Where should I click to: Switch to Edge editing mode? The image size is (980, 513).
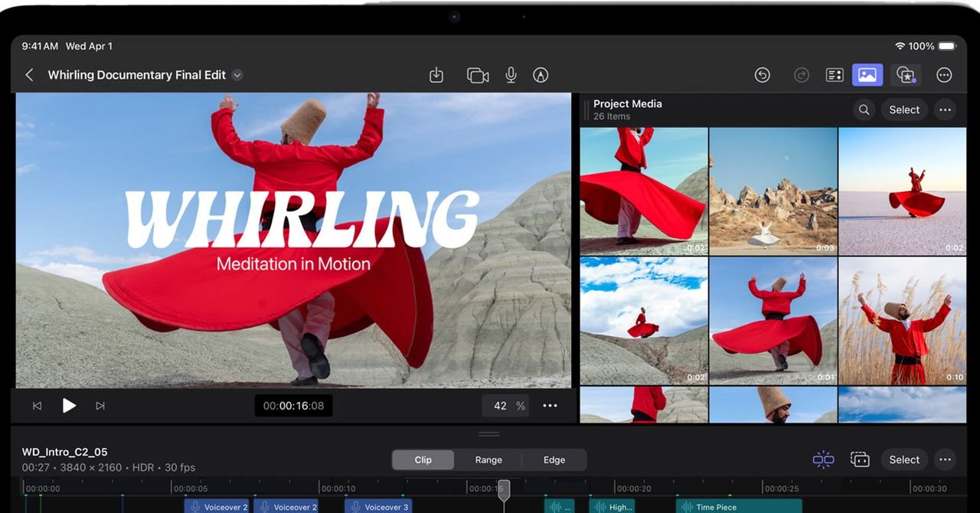coord(554,459)
